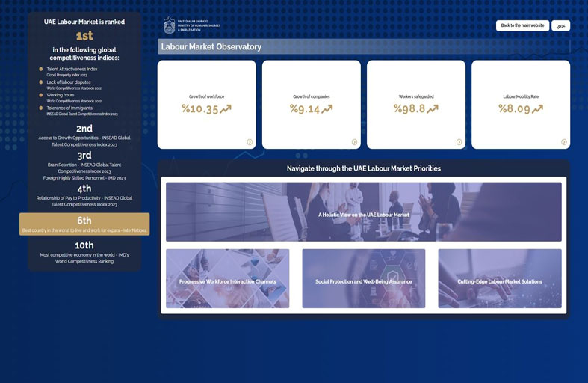Click circular arrow on Workers safeguarded card
Viewport: 588px width, 383px height.
[459, 142]
